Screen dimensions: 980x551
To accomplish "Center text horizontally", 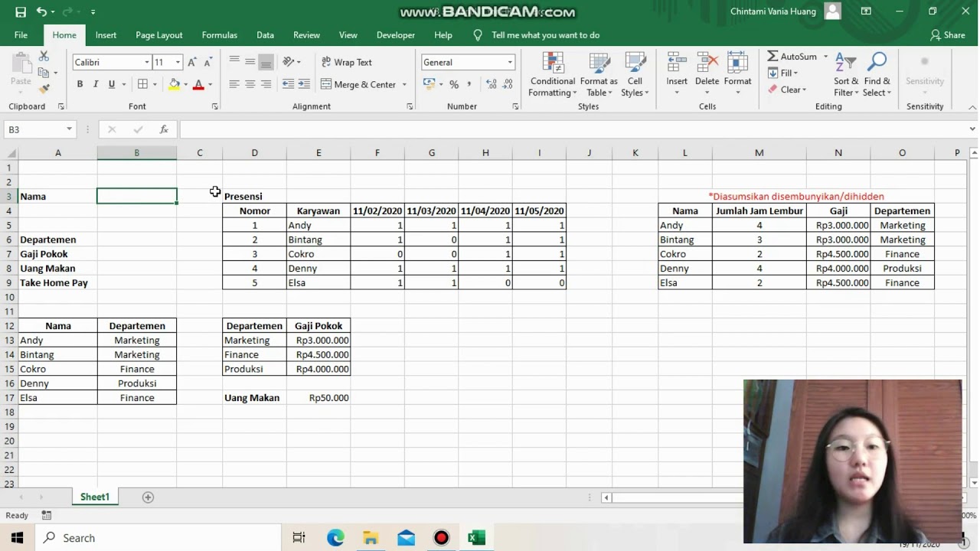I will 250,84.
